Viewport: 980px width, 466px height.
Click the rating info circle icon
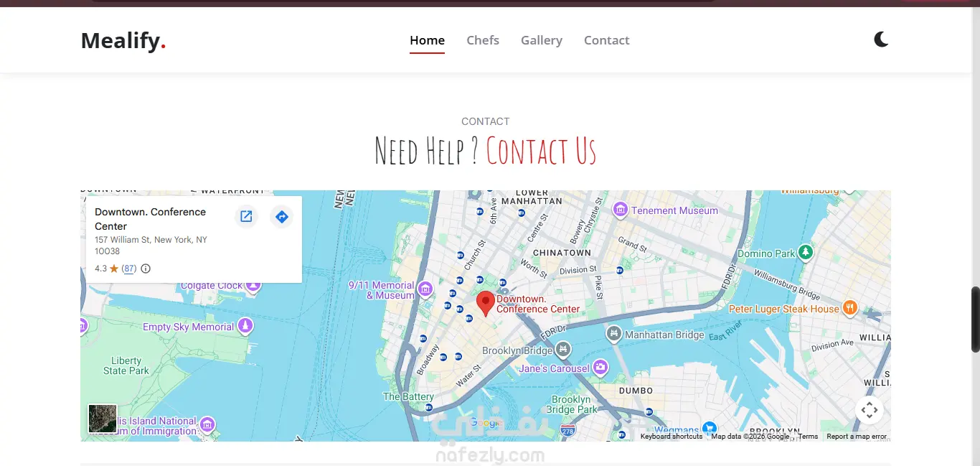(146, 269)
